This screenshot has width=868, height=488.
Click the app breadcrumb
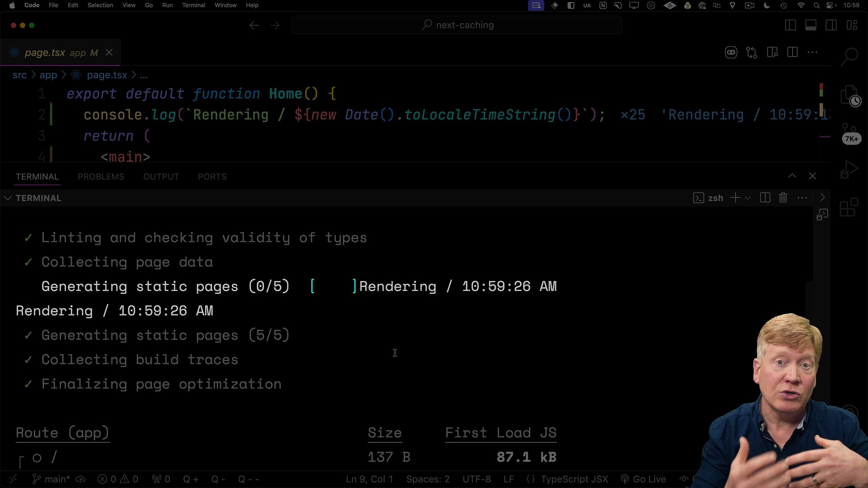pyautogui.click(x=48, y=75)
